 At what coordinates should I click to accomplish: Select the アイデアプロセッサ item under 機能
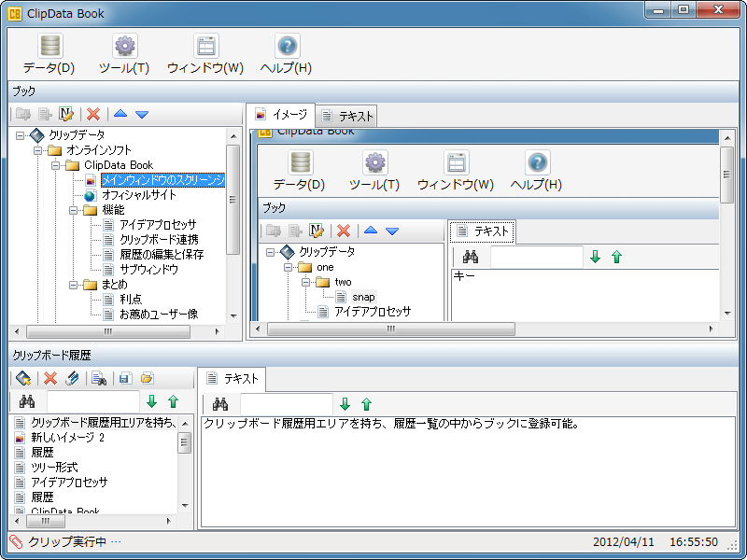coord(158,225)
